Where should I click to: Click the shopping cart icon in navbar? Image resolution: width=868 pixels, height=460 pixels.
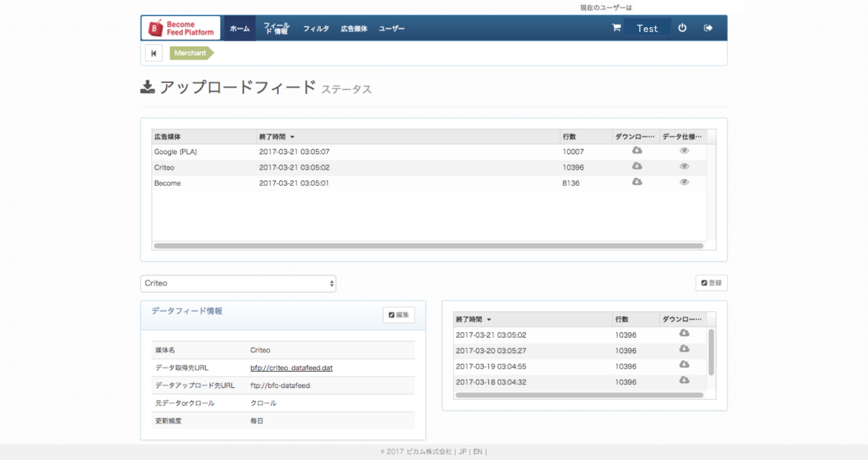(616, 28)
